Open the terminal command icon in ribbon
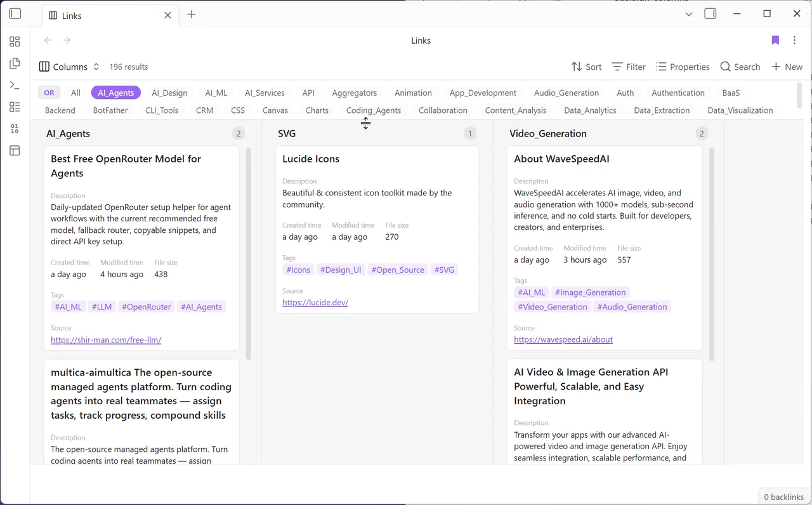 (15, 85)
